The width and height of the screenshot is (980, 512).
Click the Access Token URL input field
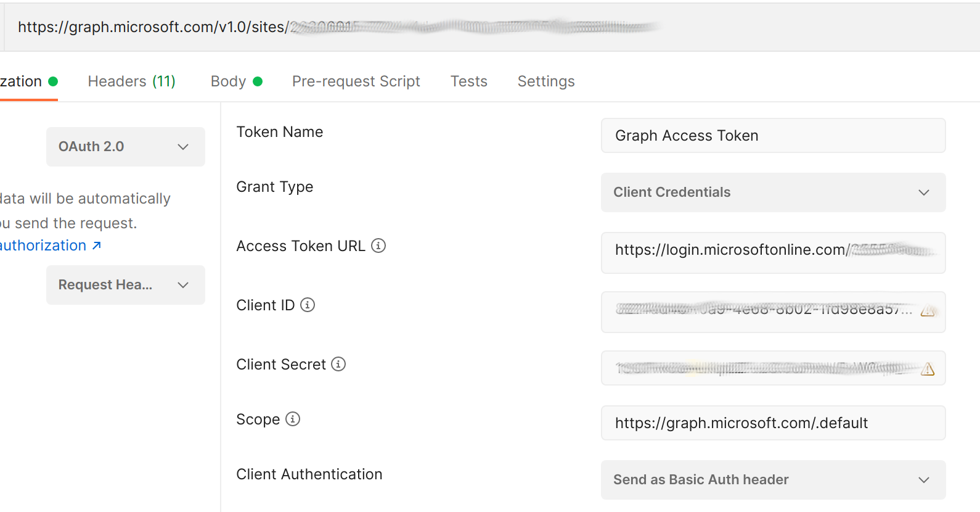click(x=773, y=252)
